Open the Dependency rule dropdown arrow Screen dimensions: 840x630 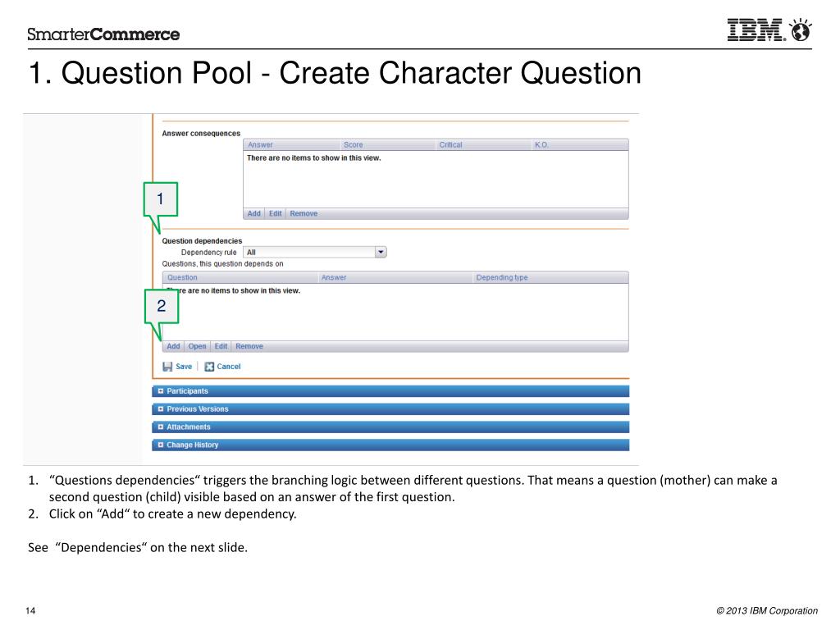[x=381, y=252]
